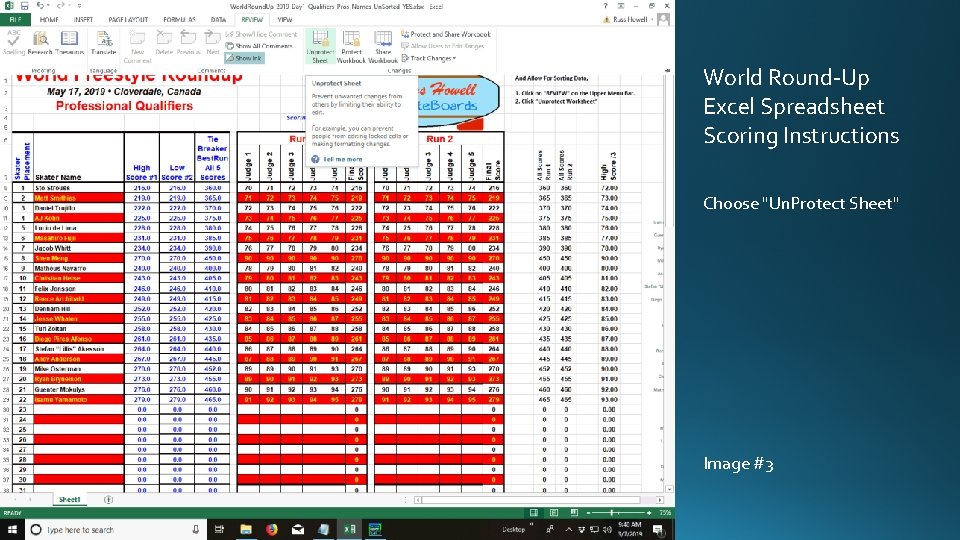Open the FILE tab
Viewport: 960px width, 540px height.
pos(15,20)
